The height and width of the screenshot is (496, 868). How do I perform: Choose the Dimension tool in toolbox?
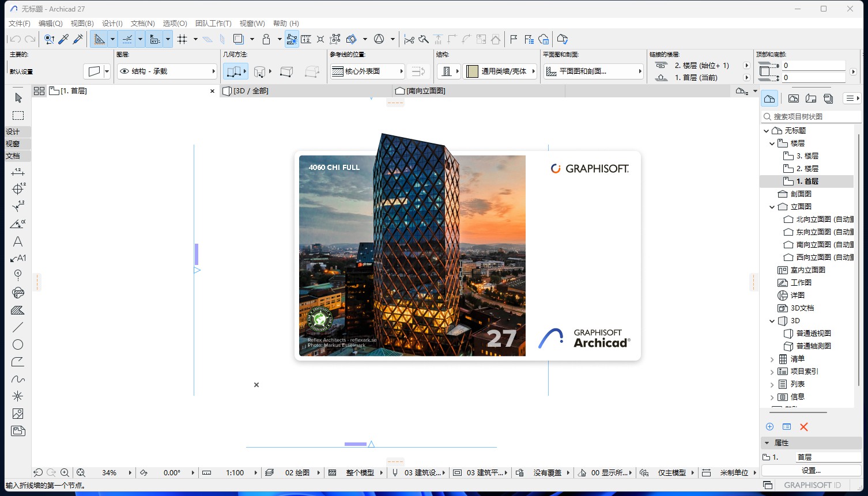pos(18,172)
